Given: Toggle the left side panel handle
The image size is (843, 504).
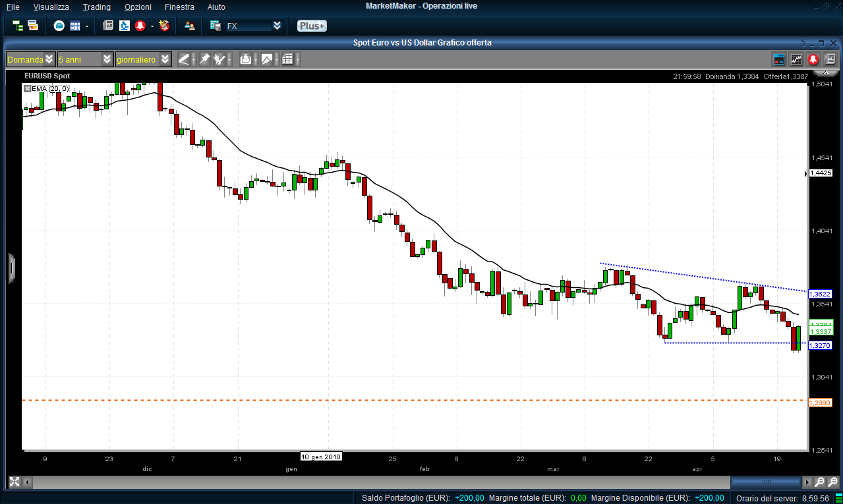Looking at the screenshot, I should 11,269.
